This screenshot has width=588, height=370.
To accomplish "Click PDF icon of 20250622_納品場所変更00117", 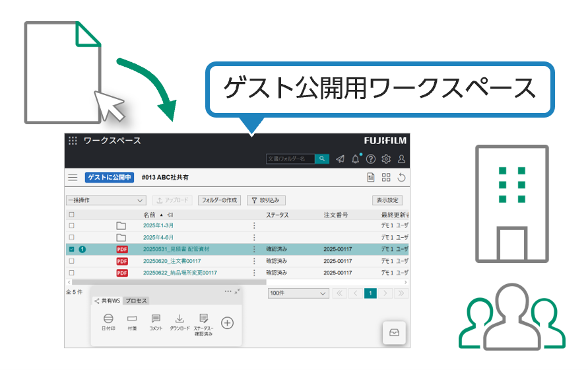I will point(122,273).
